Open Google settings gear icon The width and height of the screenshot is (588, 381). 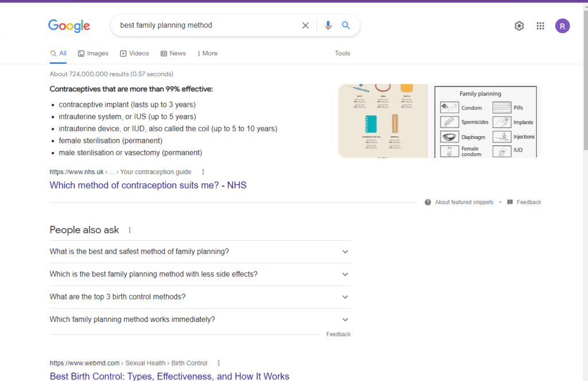tap(519, 26)
